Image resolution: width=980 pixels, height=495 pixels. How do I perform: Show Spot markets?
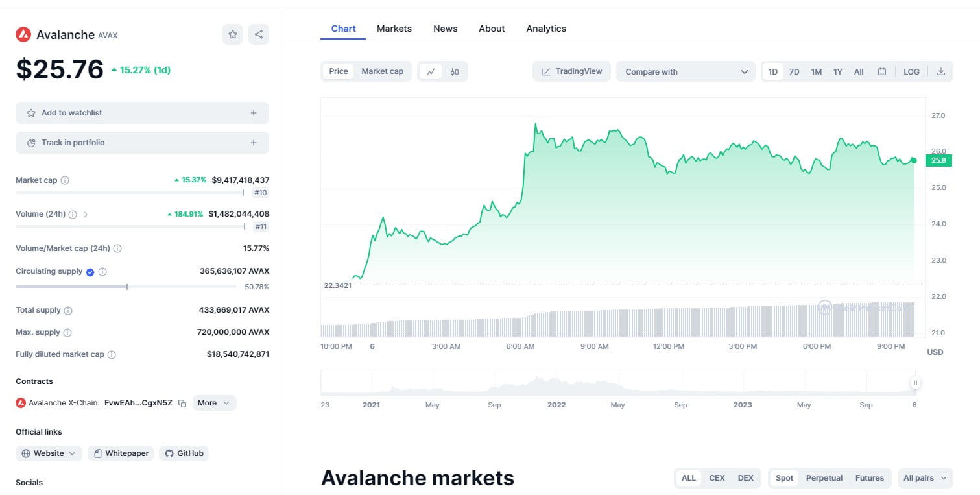pos(785,478)
